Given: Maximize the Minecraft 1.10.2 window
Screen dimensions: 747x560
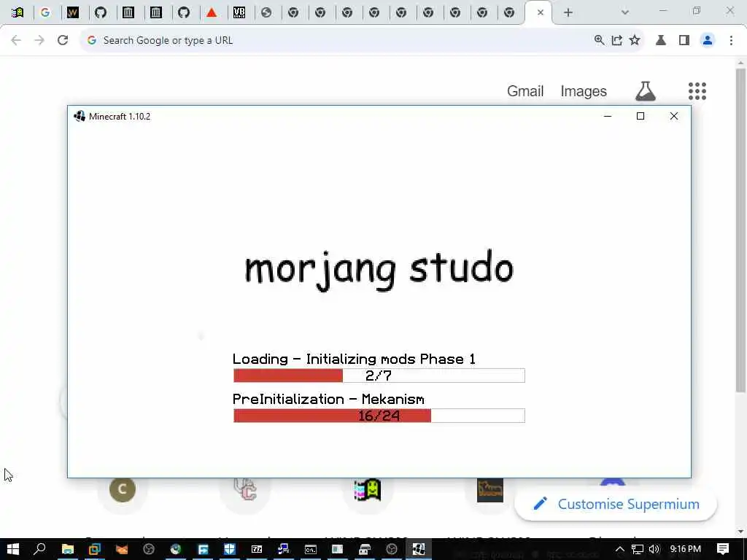Looking at the screenshot, I should (640, 116).
